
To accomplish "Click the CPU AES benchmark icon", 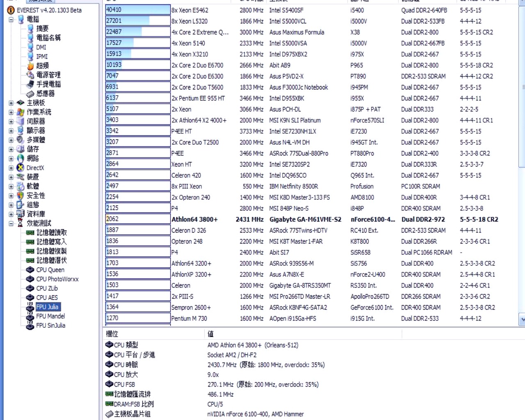I will click(x=30, y=297).
